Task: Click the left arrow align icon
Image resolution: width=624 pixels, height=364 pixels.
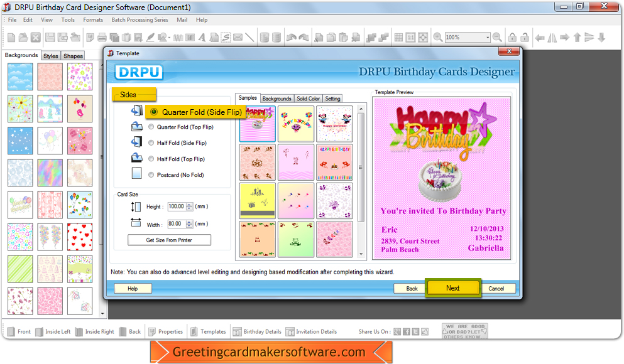Action: coord(540,38)
